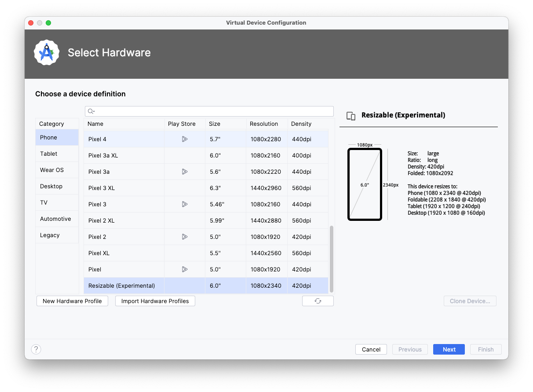Click the device preview icon beside Resizable title

click(350, 115)
